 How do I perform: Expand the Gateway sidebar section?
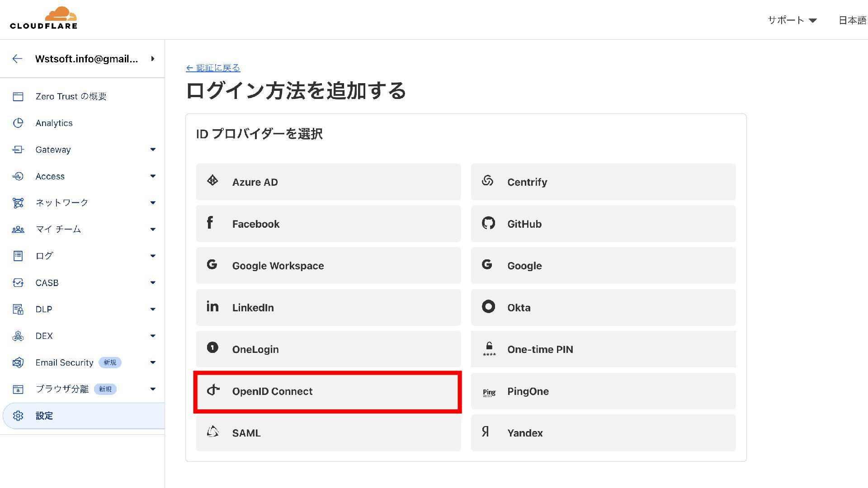[153, 150]
